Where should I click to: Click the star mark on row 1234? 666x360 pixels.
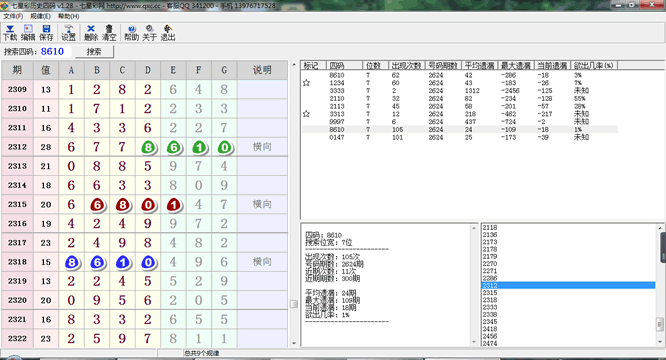[306, 83]
